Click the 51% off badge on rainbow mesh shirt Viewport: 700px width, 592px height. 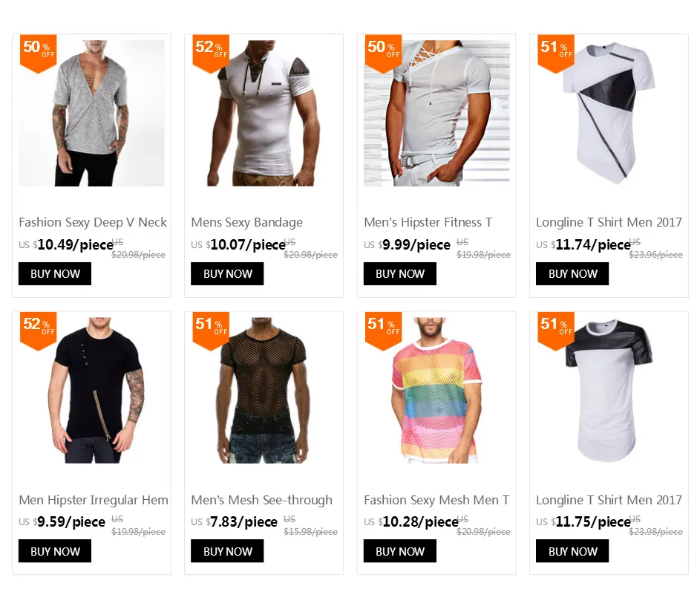point(383,331)
